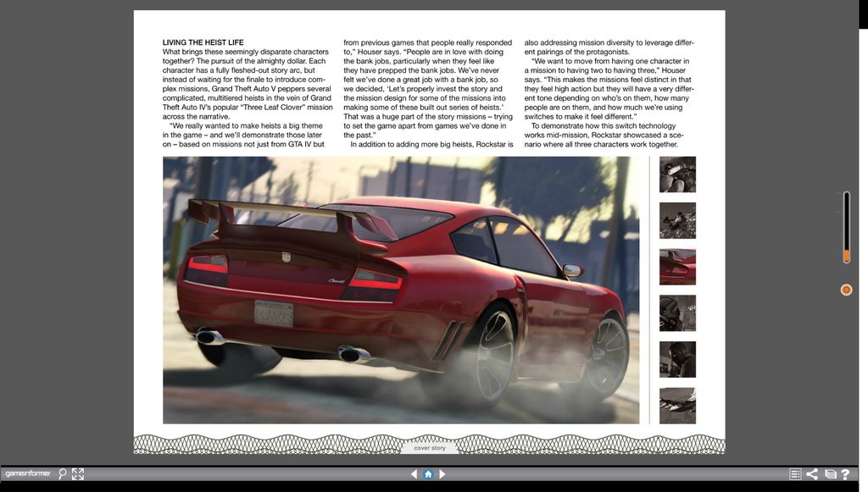The width and height of the screenshot is (868, 492).
Task: Go to the previous page arrow
Action: click(x=414, y=474)
